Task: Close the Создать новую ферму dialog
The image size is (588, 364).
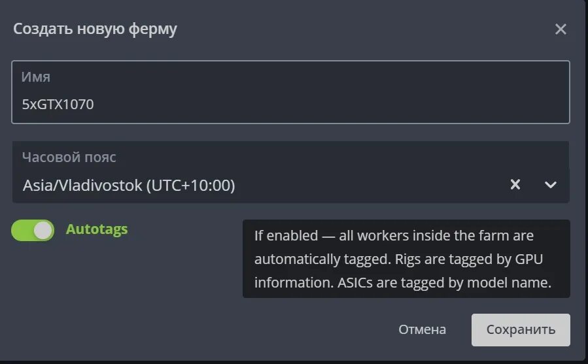Action: click(x=561, y=29)
